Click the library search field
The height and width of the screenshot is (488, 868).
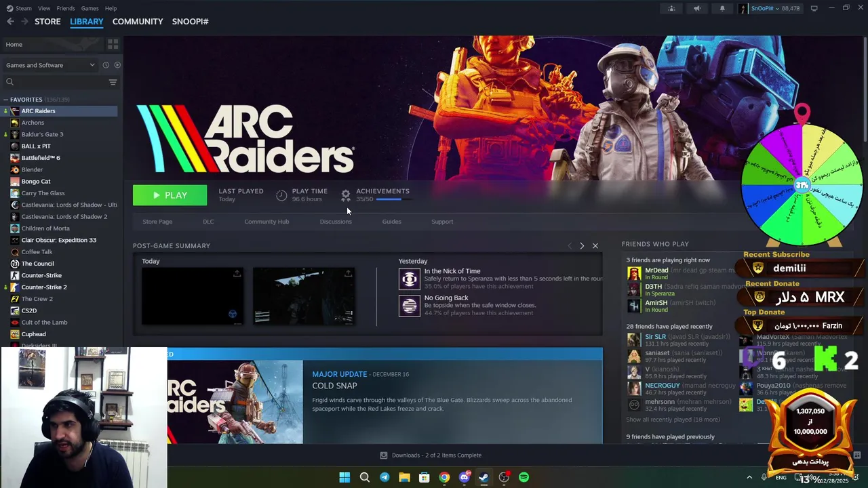pyautogui.click(x=56, y=82)
